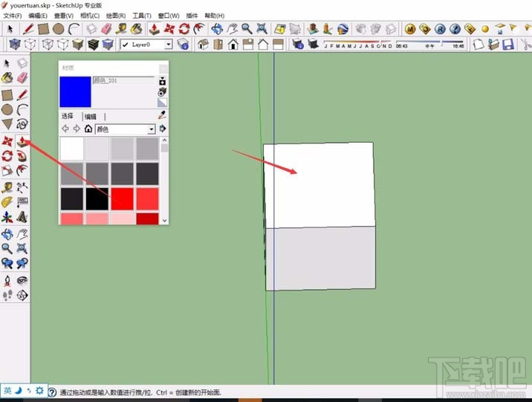This screenshot has height=402, width=532.
Task: Click the blue current material preview
Action: coord(75,92)
